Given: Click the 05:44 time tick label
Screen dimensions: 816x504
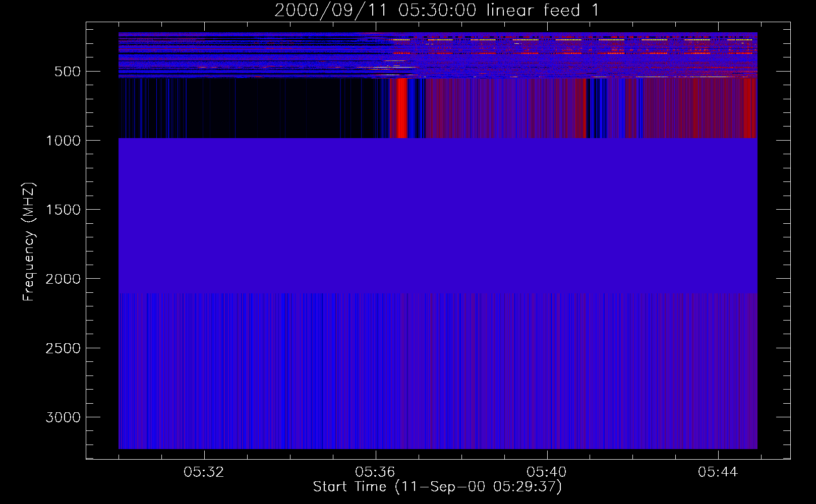Looking at the screenshot, I should pos(718,472).
